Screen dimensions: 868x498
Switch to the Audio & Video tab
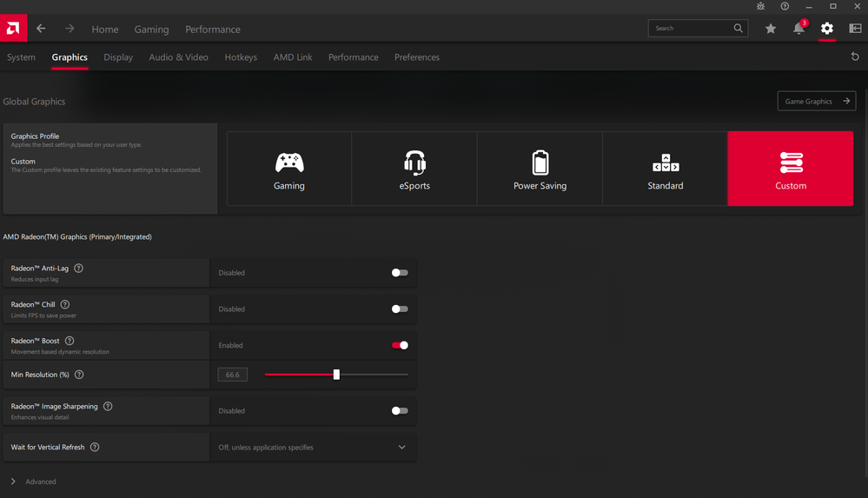pyautogui.click(x=178, y=57)
